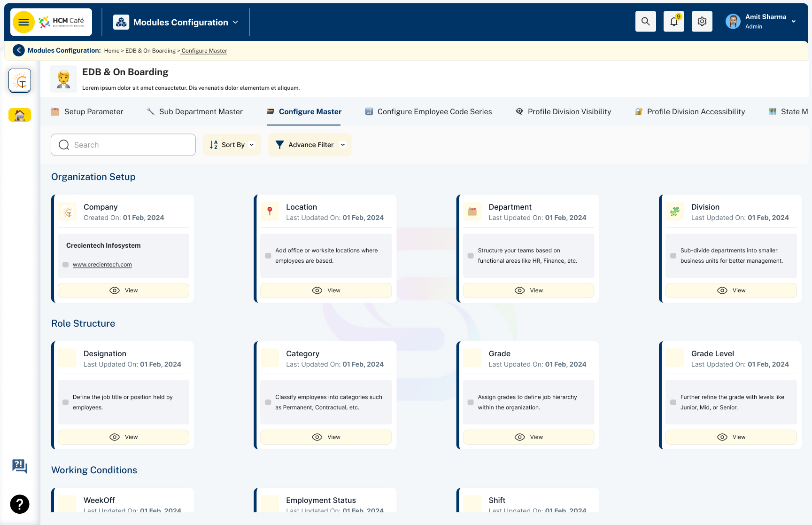This screenshot has width=812, height=525.
Task: Switch to Sub Department Master tab
Action: pyautogui.click(x=195, y=111)
